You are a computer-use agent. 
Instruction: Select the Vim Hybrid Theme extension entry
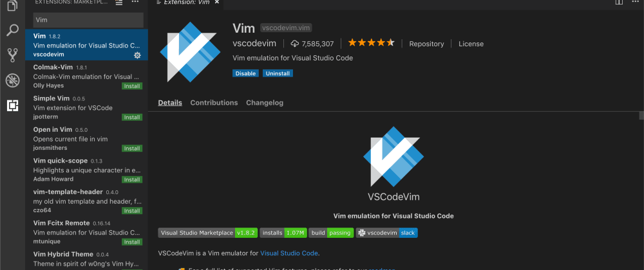tap(87, 259)
